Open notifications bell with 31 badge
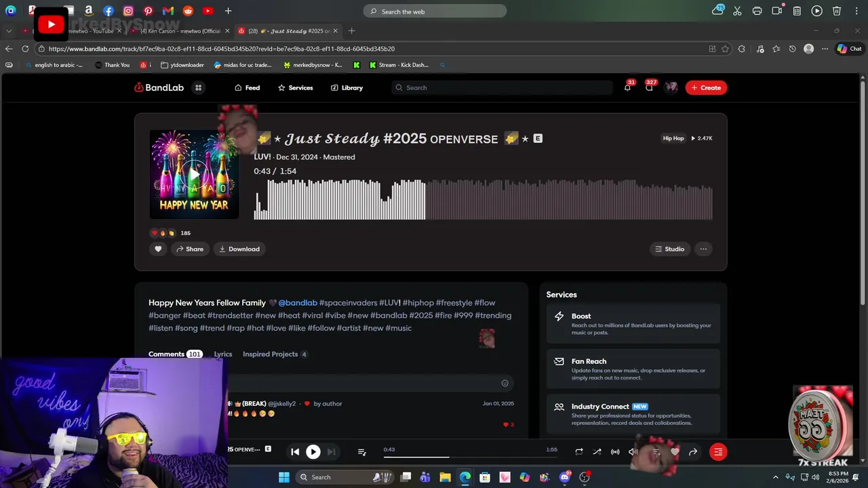 point(627,87)
